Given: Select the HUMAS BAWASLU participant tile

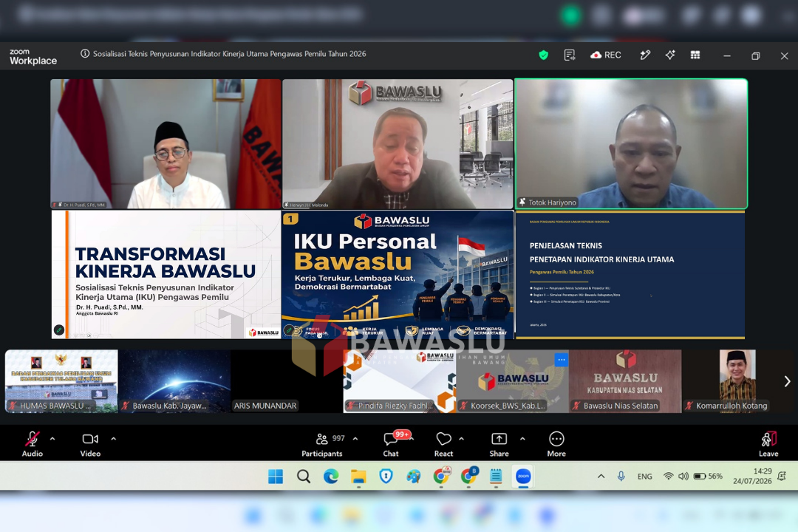Looking at the screenshot, I should 61,381.
